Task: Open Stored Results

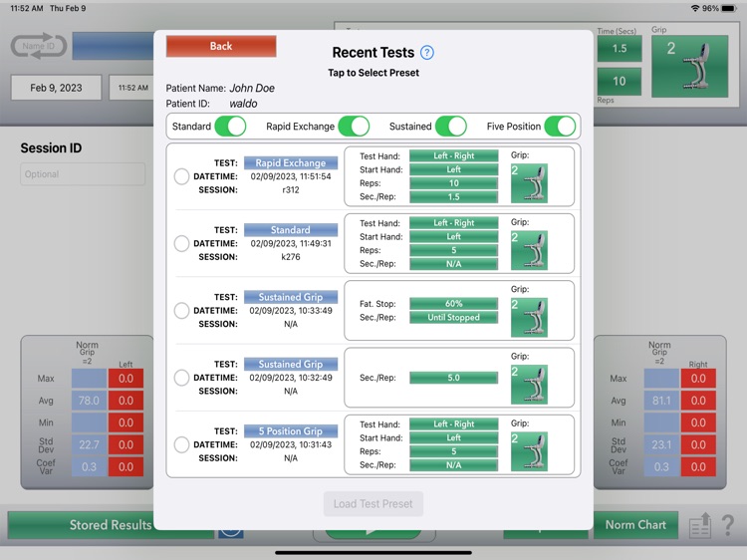Action: pos(111,525)
